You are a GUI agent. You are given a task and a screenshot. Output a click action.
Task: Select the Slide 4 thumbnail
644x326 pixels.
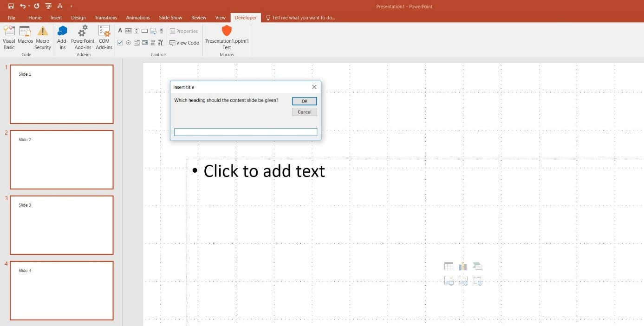[x=62, y=291]
